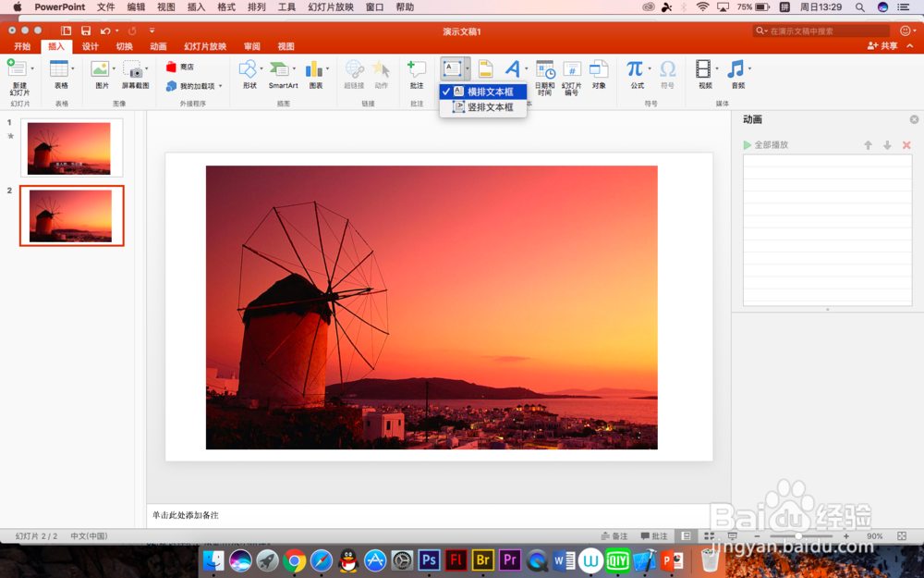Image resolution: width=924 pixels, height=578 pixels.
Task: Open the 新建幻灯片 layout dropdown arrow
Action: click(32, 69)
